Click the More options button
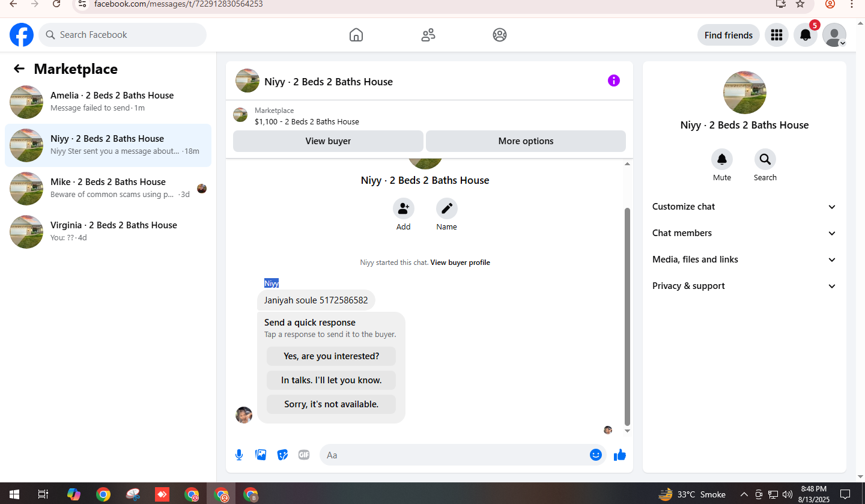This screenshot has width=865, height=504. 526,141
